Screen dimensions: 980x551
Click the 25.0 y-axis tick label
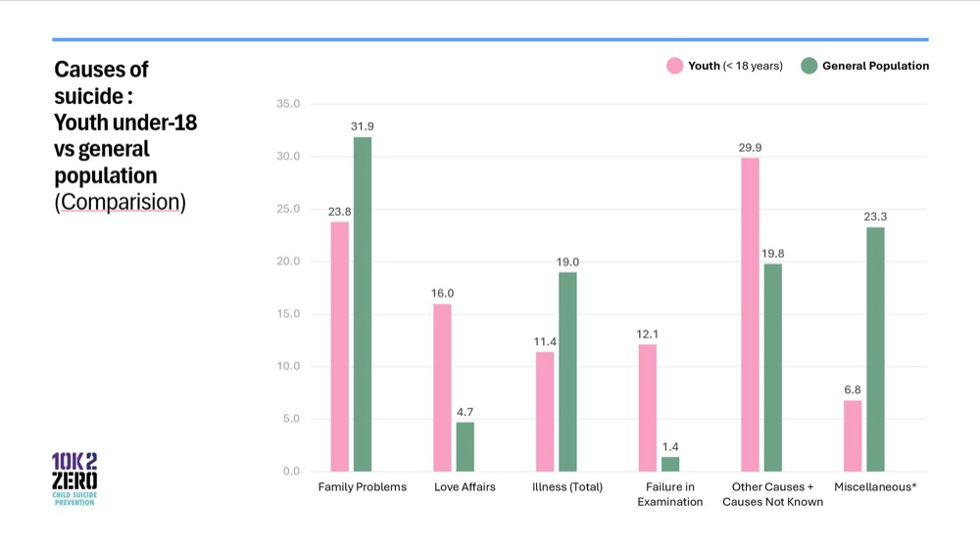point(288,209)
